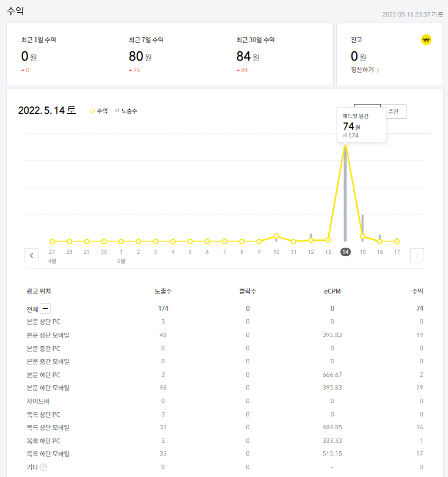Click the 애드핏 일간 74원 tooltip

(x=361, y=125)
